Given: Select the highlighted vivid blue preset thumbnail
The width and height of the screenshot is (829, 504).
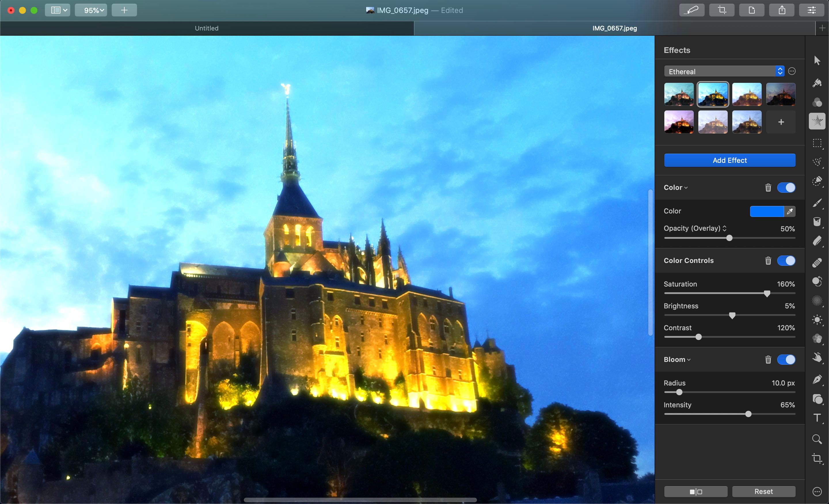Looking at the screenshot, I should tap(713, 94).
